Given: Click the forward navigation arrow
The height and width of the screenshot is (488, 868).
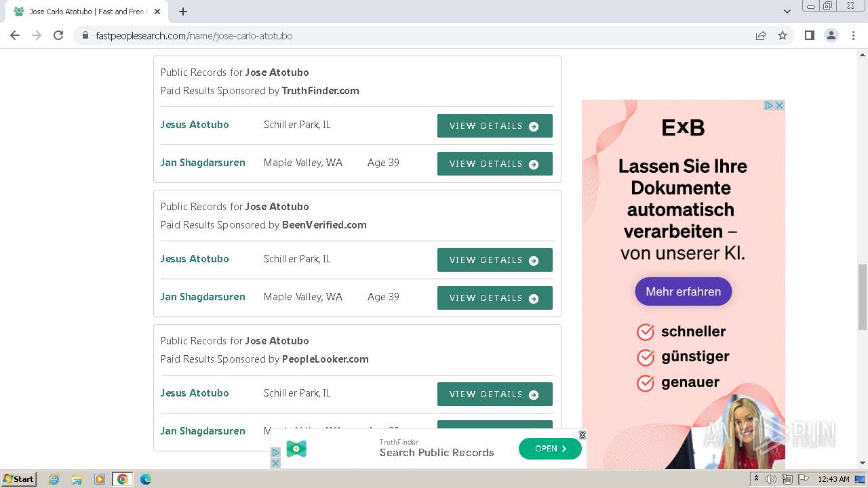Looking at the screenshot, I should [x=37, y=35].
